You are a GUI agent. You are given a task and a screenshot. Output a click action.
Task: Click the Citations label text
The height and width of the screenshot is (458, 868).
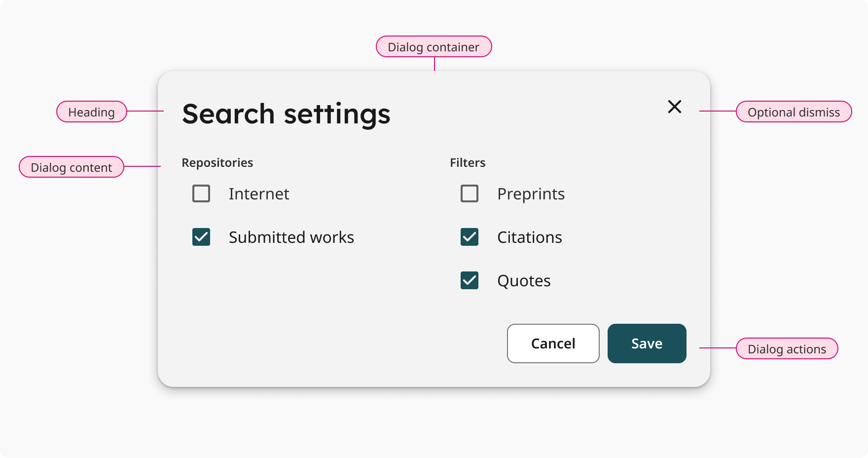click(530, 237)
